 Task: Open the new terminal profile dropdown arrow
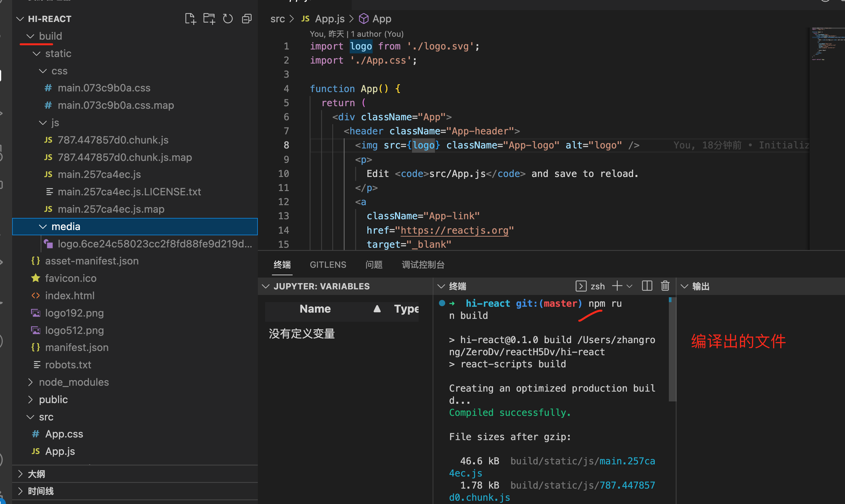[x=629, y=286]
